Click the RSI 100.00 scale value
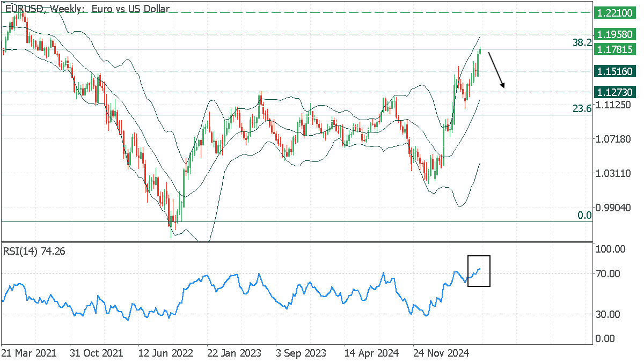 tap(611, 249)
